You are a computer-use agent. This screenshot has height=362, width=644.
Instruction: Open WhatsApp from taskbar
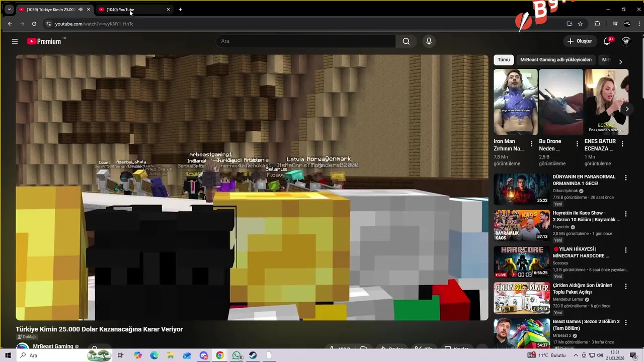[x=237, y=355]
